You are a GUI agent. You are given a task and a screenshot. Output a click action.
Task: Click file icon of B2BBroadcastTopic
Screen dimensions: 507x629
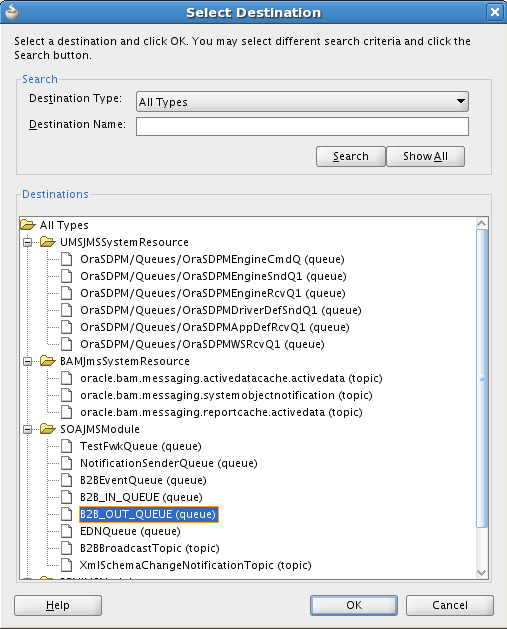[67, 548]
